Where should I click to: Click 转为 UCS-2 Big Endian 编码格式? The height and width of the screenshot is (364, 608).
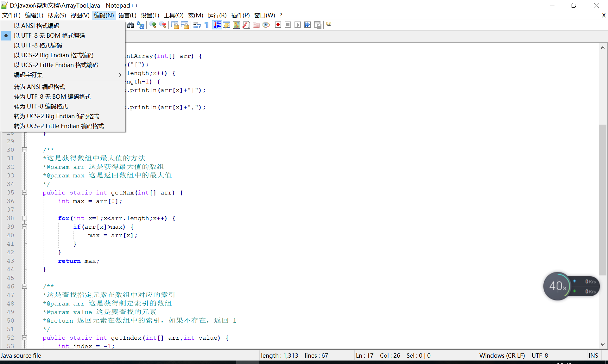(x=63, y=116)
